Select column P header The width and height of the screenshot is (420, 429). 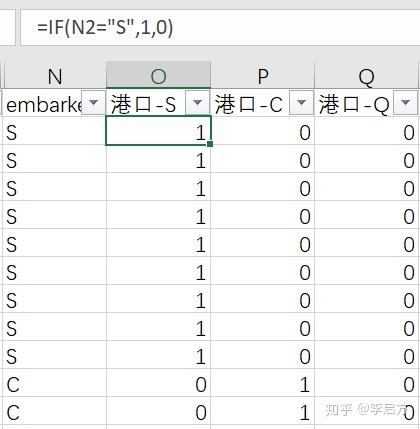263,76
